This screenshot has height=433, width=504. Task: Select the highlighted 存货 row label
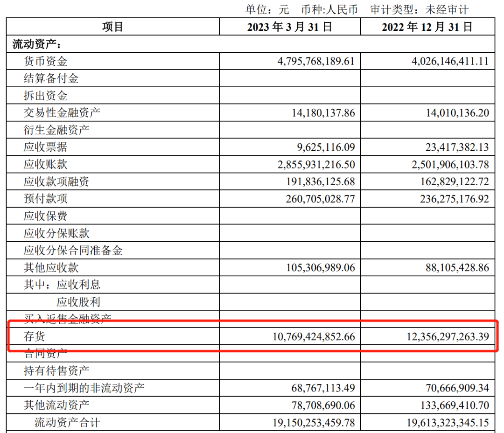tap(35, 336)
